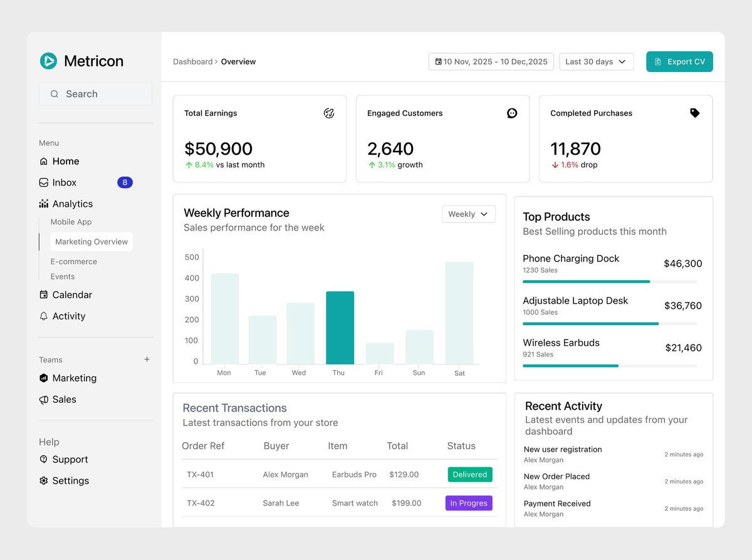Open the Last 30 days dropdown

click(597, 61)
